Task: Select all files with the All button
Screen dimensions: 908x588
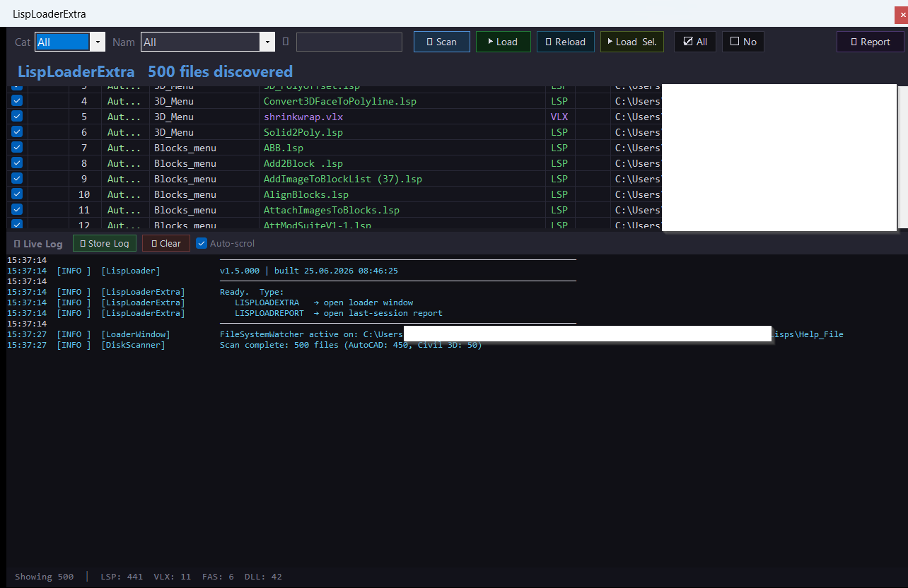Action: (x=695, y=42)
